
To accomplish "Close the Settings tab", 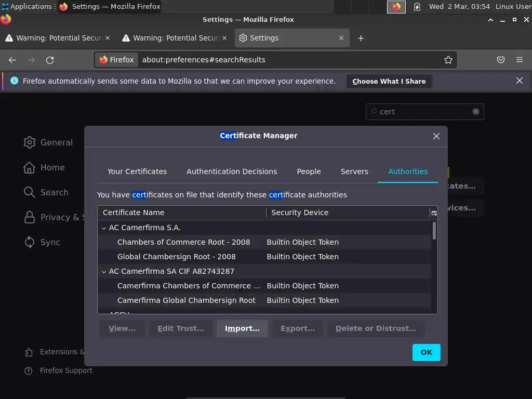I will [341, 38].
